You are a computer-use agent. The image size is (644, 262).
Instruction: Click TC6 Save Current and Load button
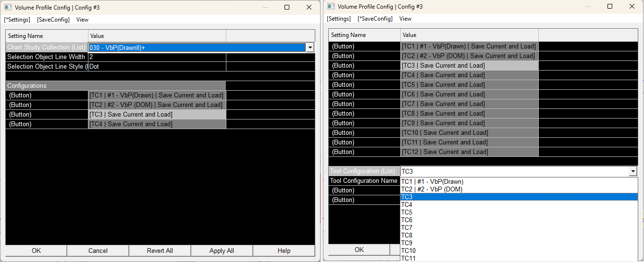tap(470, 95)
